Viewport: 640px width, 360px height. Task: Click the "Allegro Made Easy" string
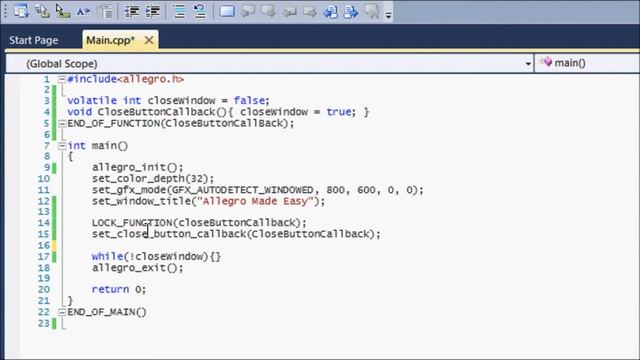point(255,201)
